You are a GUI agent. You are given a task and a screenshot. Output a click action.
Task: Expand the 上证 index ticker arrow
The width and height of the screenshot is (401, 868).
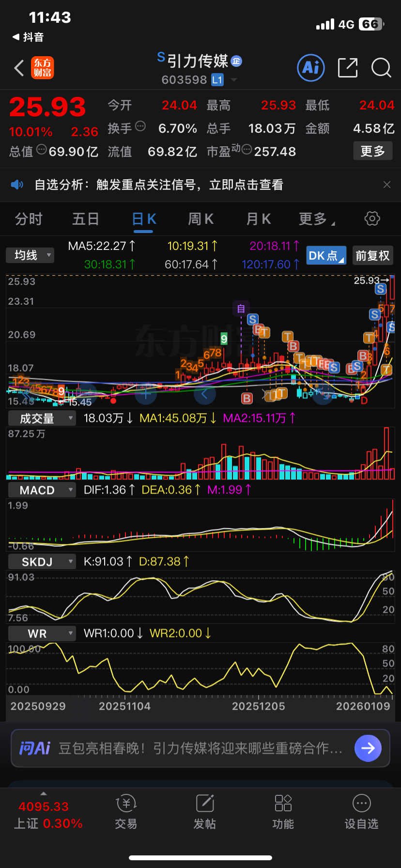pos(44,793)
